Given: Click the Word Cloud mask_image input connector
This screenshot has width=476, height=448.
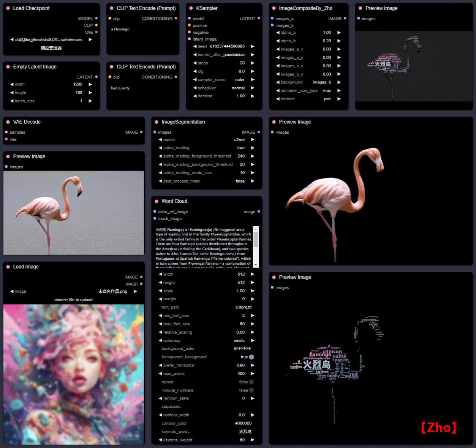Looking at the screenshot, I should click(155, 218).
